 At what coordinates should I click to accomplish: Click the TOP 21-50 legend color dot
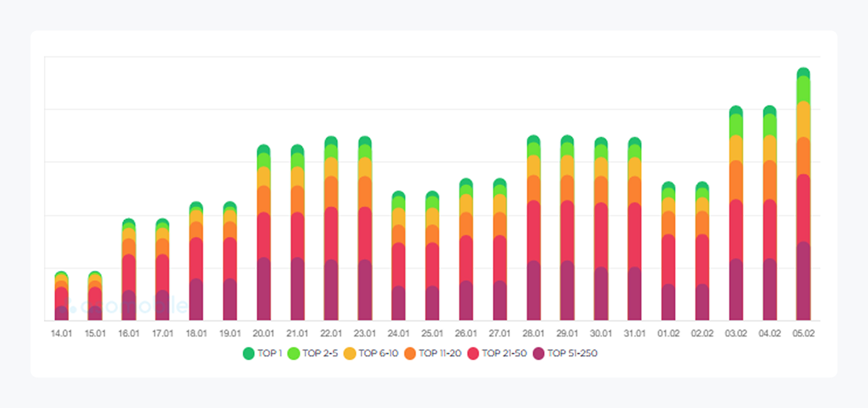click(473, 353)
